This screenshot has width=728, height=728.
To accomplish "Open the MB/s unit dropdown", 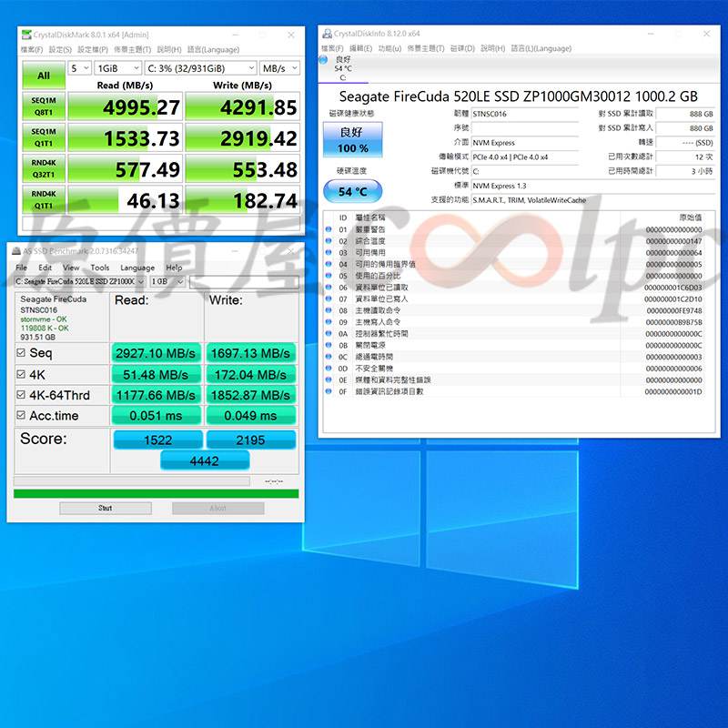I will click(x=279, y=68).
